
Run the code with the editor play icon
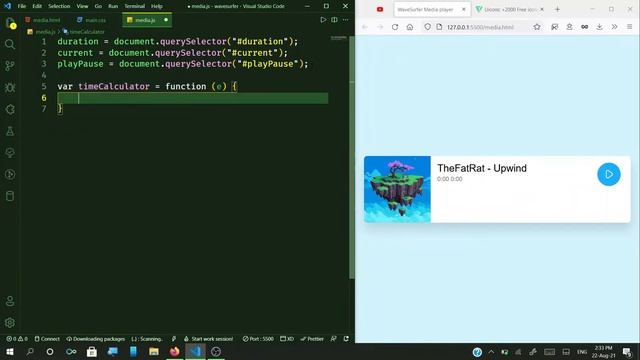(323, 20)
